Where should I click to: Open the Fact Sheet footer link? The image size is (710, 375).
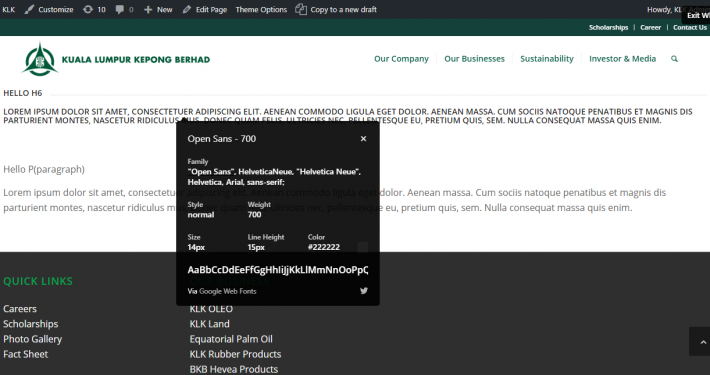(25, 354)
